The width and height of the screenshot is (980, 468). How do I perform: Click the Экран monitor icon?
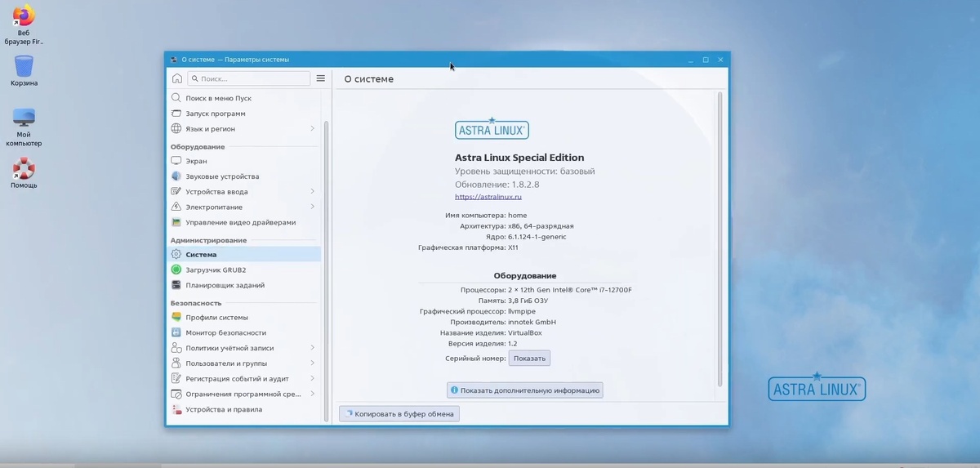tap(176, 161)
